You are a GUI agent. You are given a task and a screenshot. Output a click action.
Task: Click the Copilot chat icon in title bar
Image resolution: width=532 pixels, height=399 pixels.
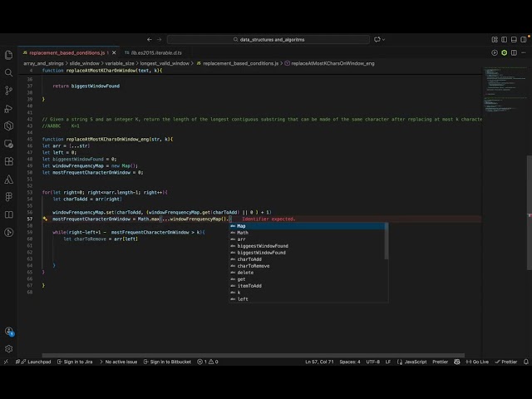(x=377, y=40)
